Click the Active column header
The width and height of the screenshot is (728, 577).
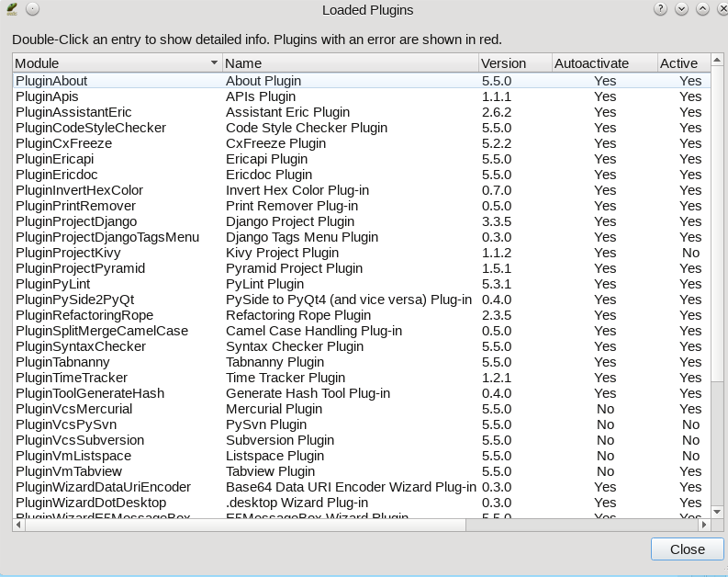tap(679, 63)
